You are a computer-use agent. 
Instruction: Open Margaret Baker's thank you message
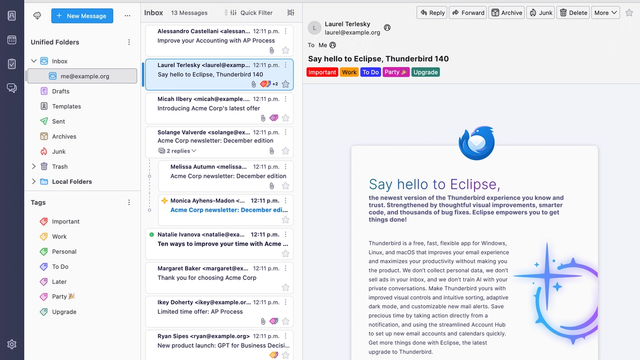pyautogui.click(x=219, y=278)
